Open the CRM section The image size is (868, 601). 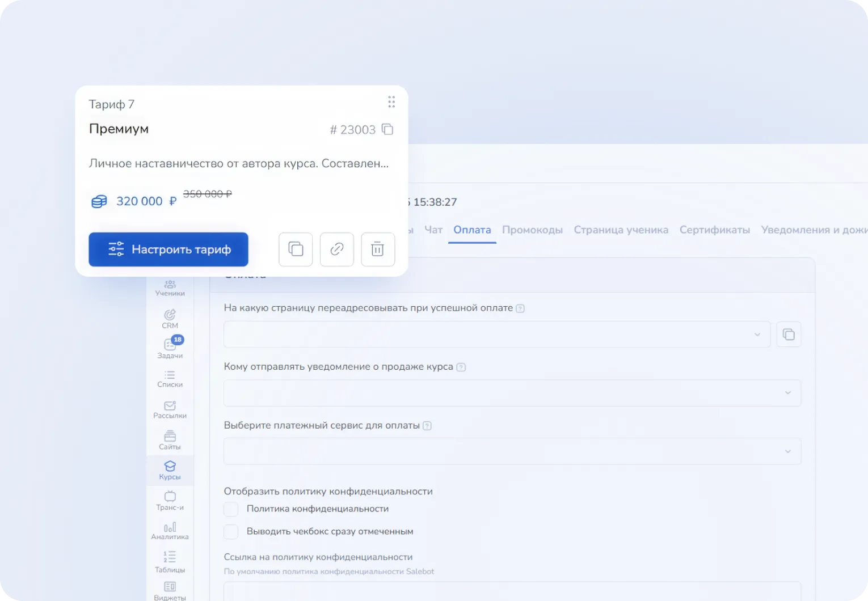169,319
